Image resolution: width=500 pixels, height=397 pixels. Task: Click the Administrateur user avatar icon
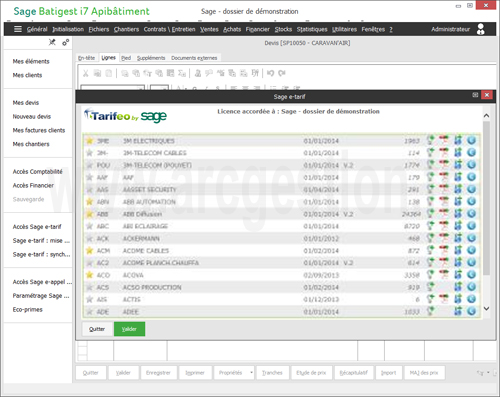(481, 29)
